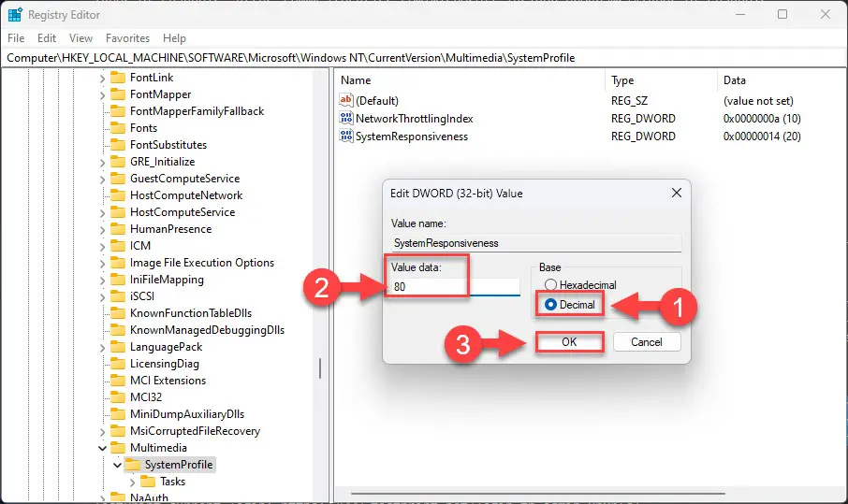
Task: Click the Image File Execution Options folder icon
Action: point(117,263)
